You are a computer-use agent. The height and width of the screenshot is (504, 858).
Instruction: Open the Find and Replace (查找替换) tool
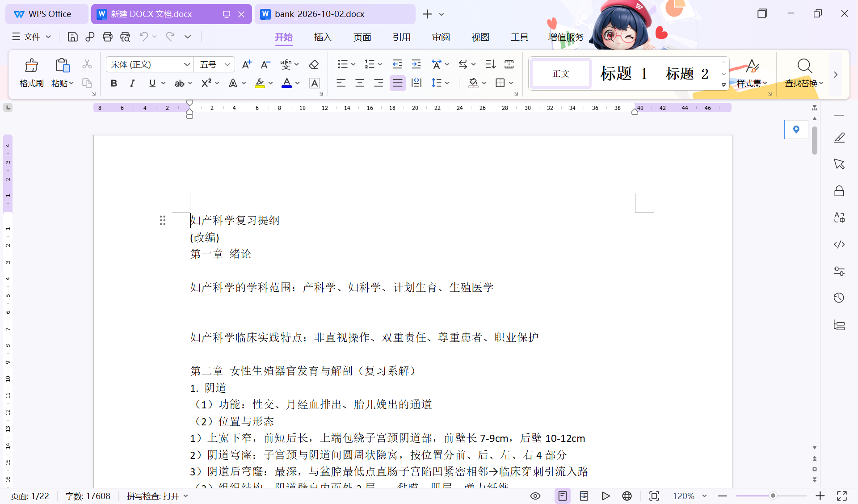804,73
